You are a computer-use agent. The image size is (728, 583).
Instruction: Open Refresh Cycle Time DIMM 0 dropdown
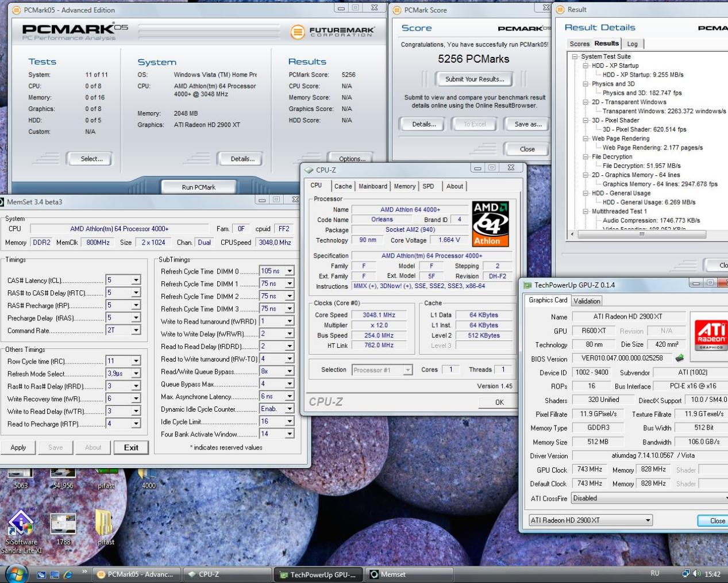pos(290,271)
